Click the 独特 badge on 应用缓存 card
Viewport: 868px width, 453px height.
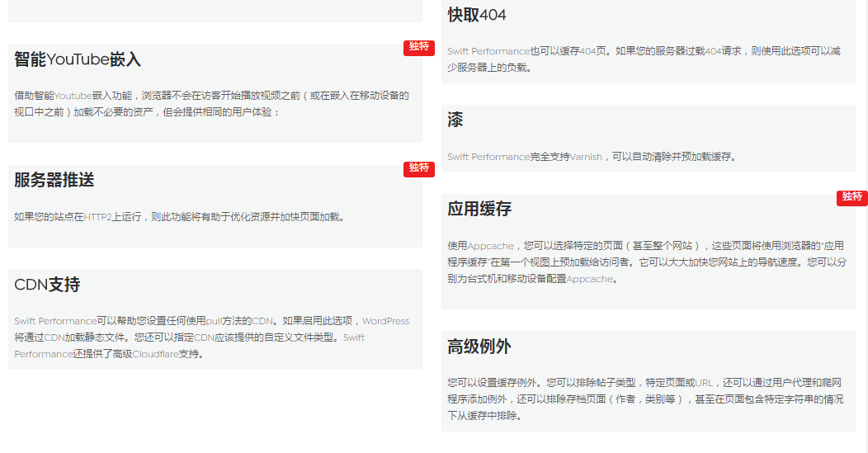(x=851, y=197)
